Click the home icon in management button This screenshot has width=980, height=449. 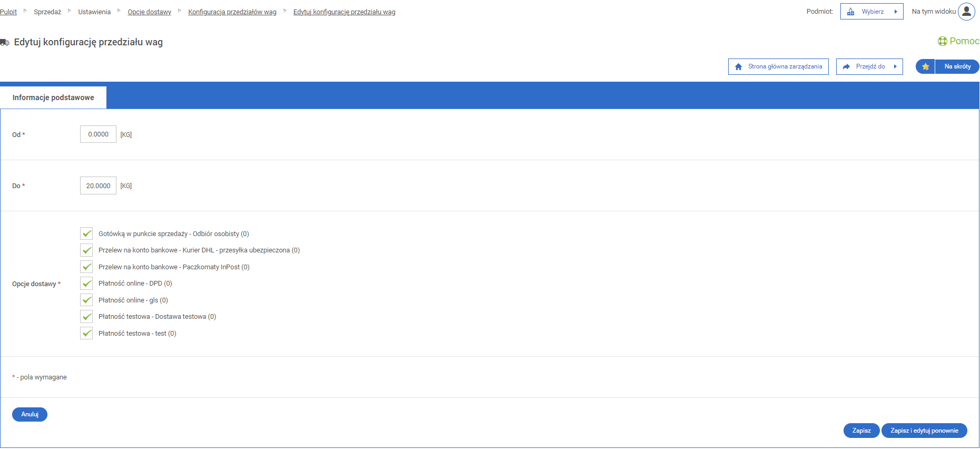click(x=738, y=67)
